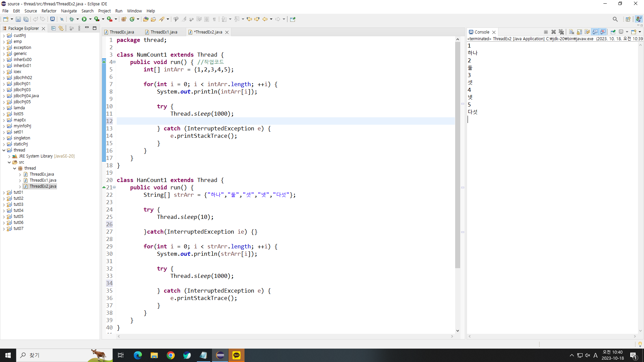
Task: Select ThreadEx.java in Package Explorer tree
Action: click(42, 174)
